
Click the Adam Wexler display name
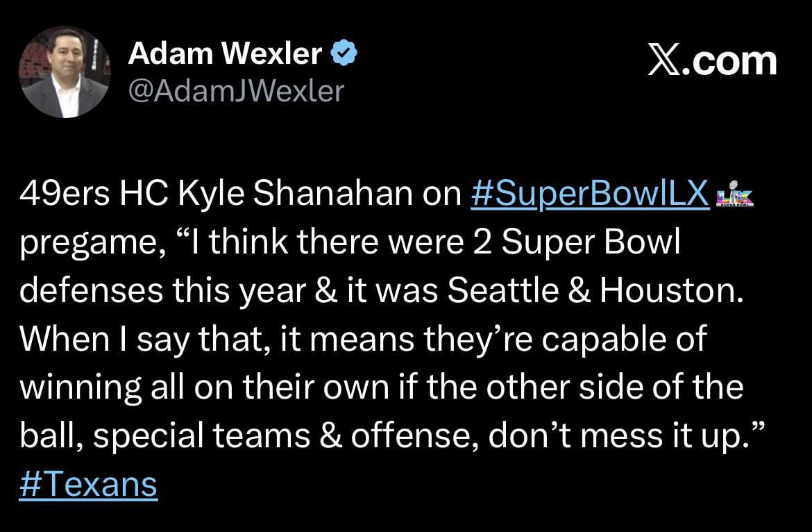click(226, 55)
